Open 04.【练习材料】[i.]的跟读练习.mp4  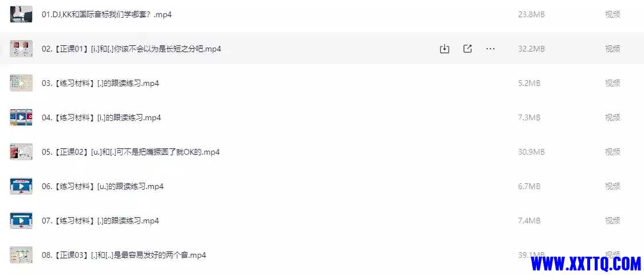coord(101,118)
